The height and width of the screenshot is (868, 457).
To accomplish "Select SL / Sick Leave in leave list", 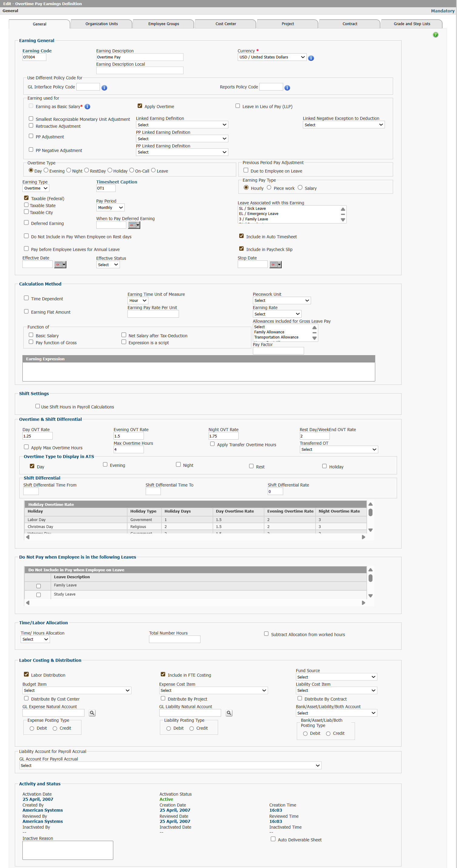I will pyautogui.click(x=252, y=209).
